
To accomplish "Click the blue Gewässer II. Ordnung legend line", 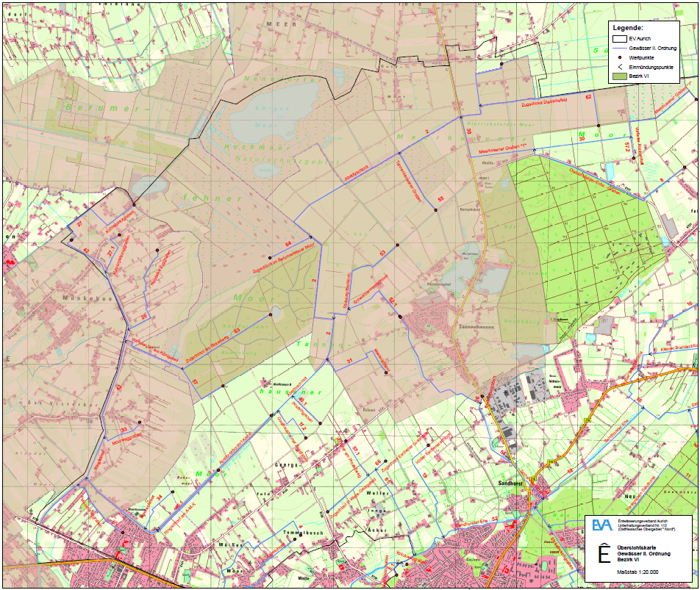I will [x=620, y=48].
